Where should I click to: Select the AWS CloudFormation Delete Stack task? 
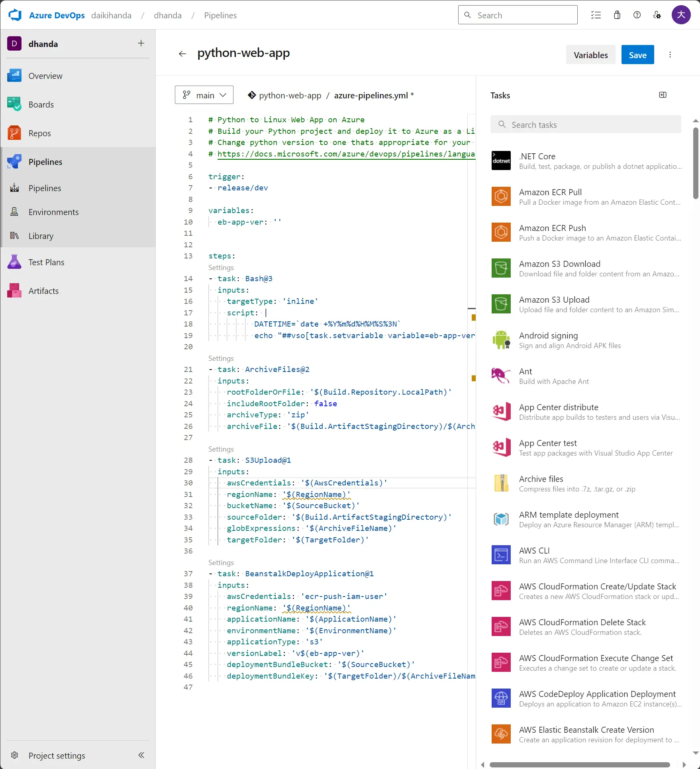[x=586, y=626]
